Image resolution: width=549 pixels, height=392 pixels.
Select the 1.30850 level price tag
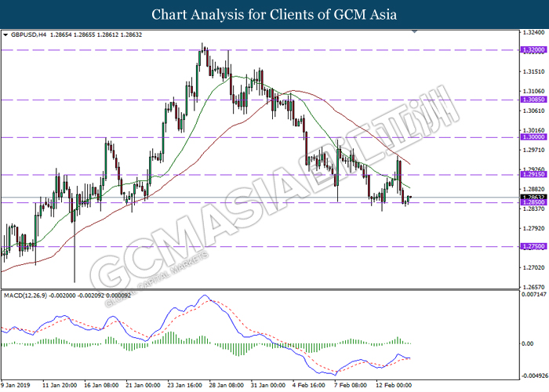click(x=533, y=100)
